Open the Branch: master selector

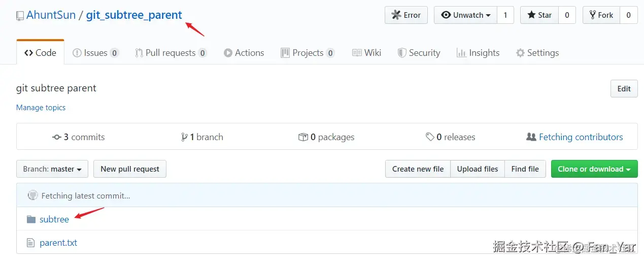[x=52, y=169]
